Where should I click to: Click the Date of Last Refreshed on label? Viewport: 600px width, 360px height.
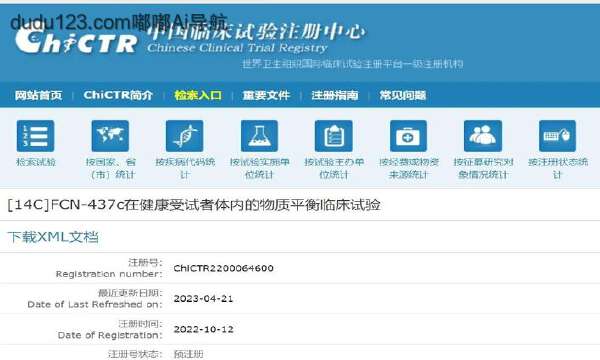pos(95,305)
